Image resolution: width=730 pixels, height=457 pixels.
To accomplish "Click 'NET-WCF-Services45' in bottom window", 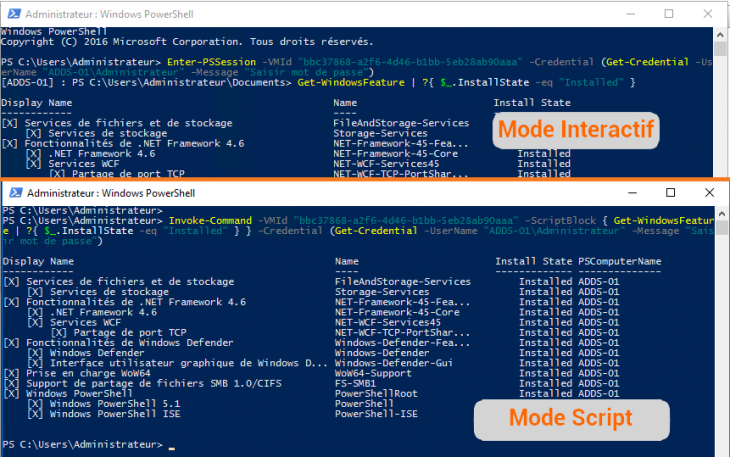I will (388, 323).
